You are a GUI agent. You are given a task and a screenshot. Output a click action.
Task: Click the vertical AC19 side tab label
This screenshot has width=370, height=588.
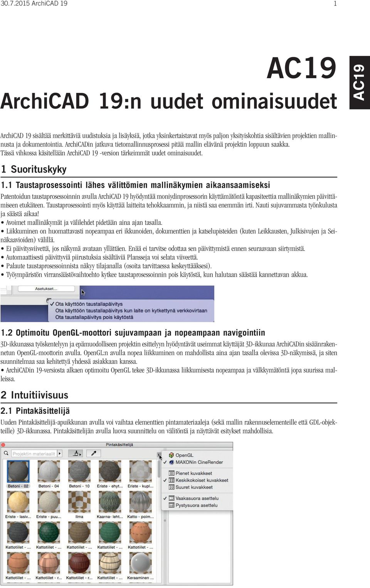click(359, 82)
